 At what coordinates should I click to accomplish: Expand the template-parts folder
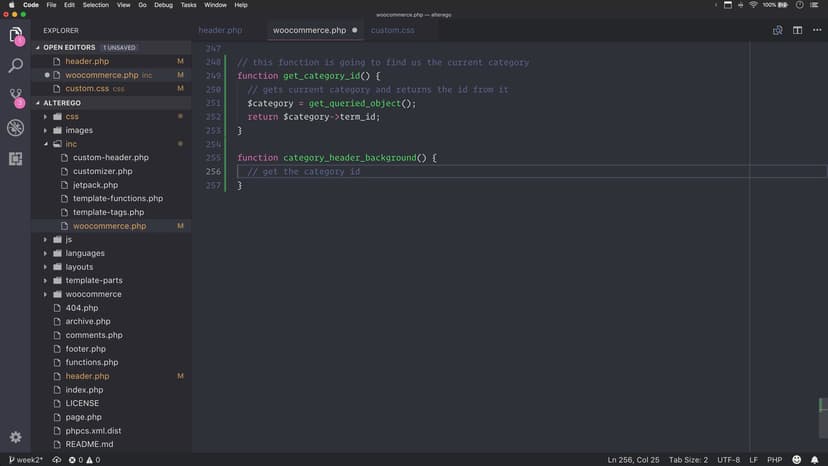pos(45,281)
